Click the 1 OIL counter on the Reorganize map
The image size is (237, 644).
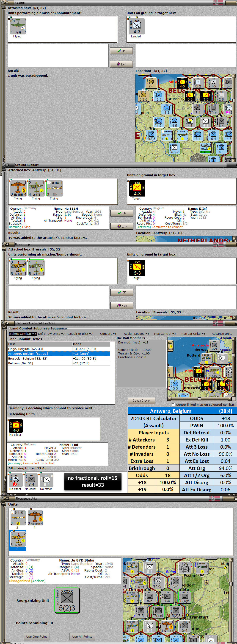[185, 567]
